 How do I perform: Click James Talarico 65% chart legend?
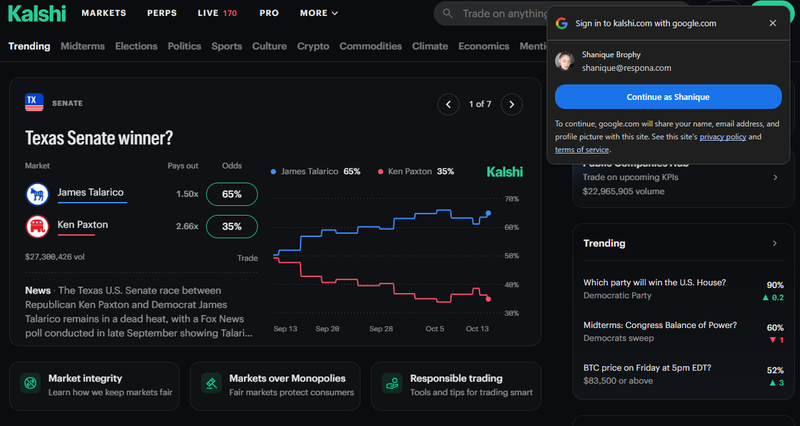click(x=315, y=171)
